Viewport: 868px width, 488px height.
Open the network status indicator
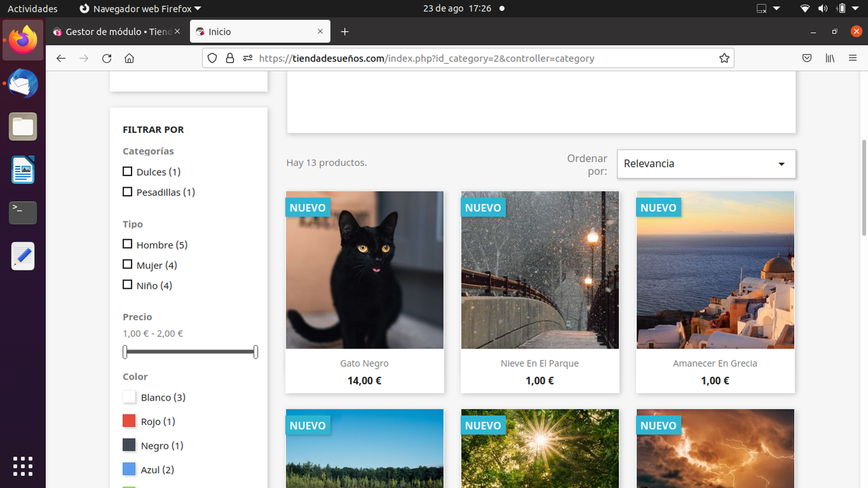pyautogui.click(x=805, y=9)
